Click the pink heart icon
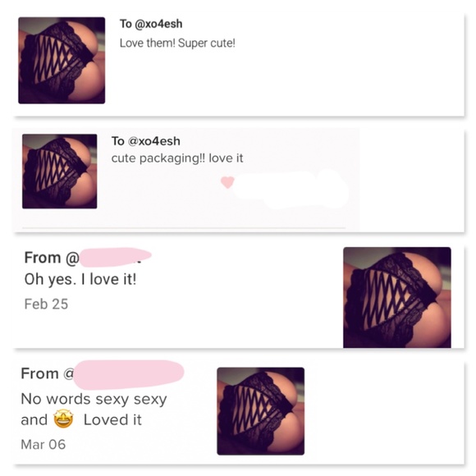The height and width of the screenshot is (476, 476). pos(227,182)
